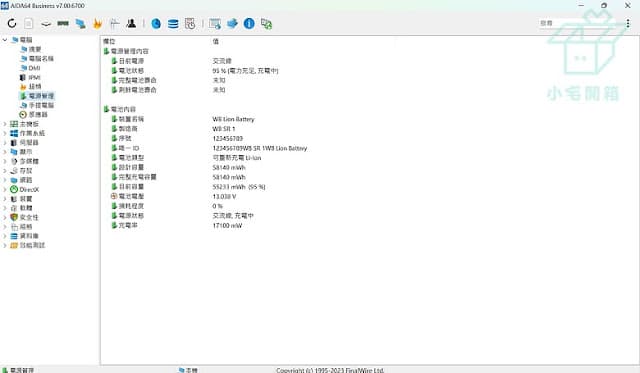Viewport: 640px width, 373px height.
Task: Select 電腦名稱 in the tree
Action: (41, 58)
